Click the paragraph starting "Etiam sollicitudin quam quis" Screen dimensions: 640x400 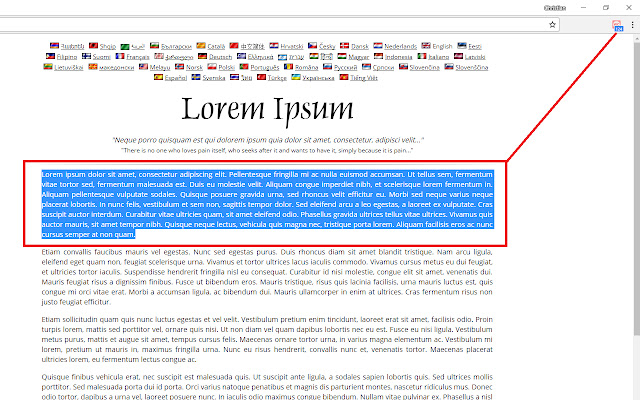(267, 339)
